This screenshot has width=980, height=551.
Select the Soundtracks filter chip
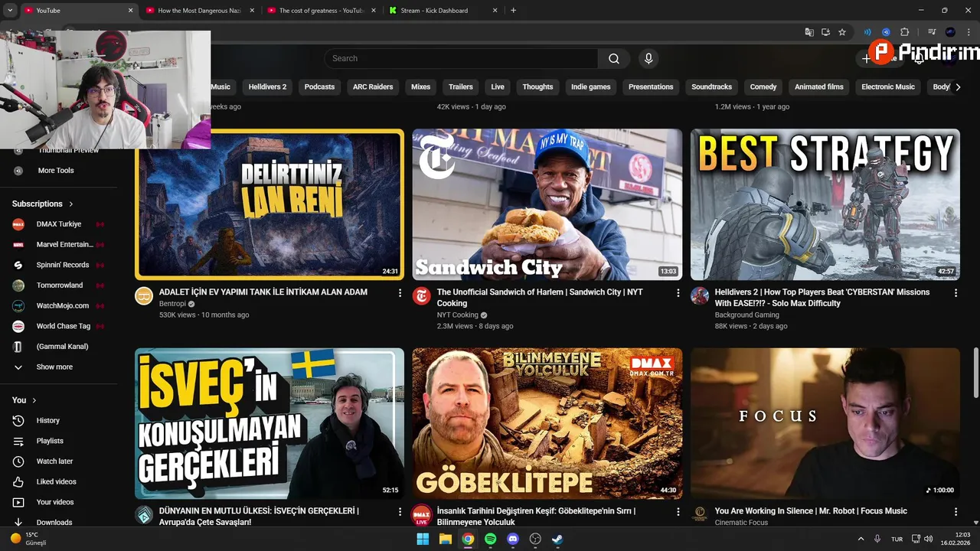tap(712, 87)
